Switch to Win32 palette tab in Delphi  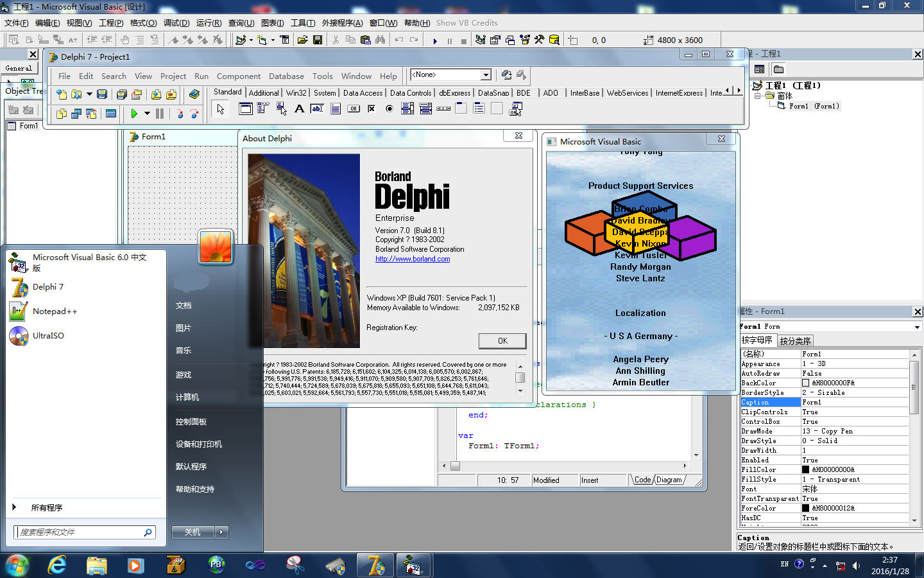click(x=296, y=93)
